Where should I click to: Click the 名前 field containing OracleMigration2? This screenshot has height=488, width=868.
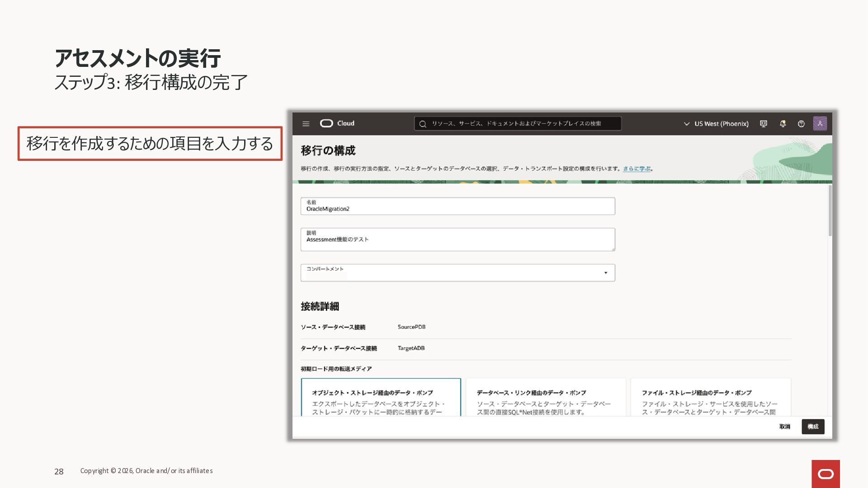458,206
